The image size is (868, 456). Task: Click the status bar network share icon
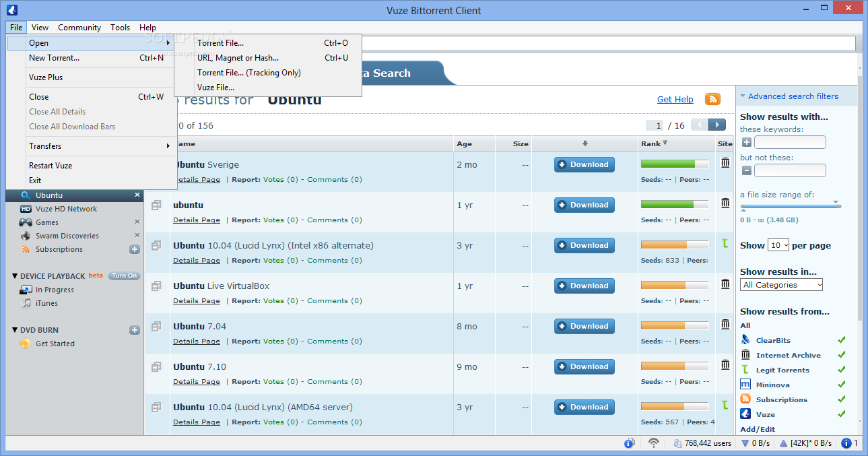(x=629, y=443)
